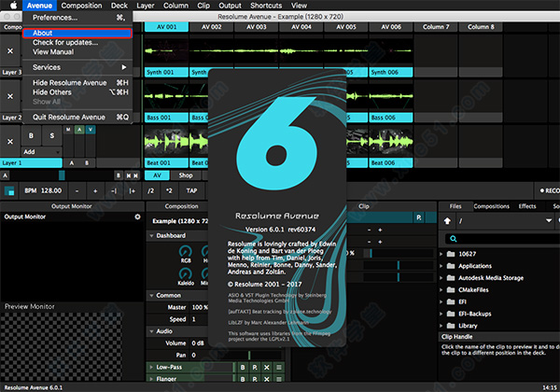Clear Layer 2 with its X button

[x=10, y=96]
